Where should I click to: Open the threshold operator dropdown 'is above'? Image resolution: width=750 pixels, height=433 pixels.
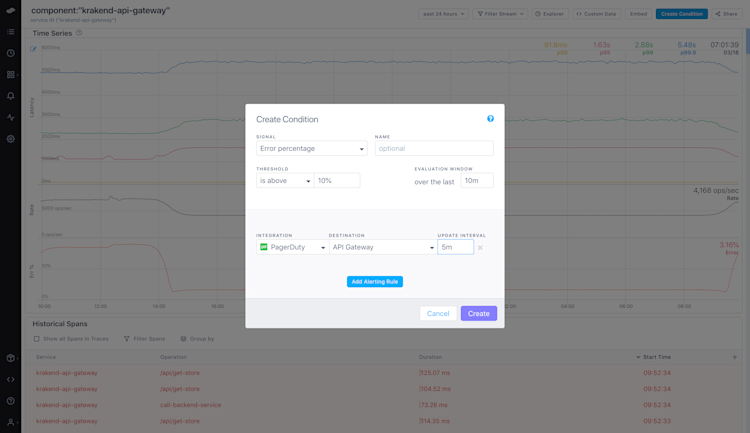click(x=285, y=180)
